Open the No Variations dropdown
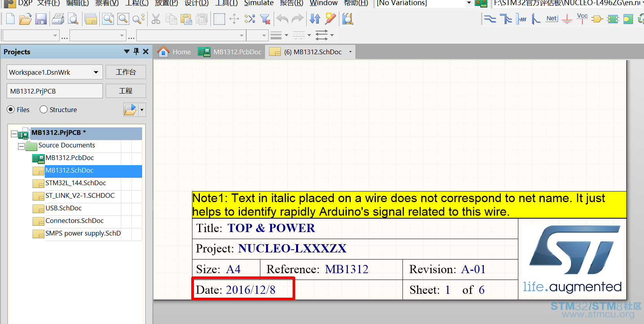644x324 pixels. coord(469,3)
